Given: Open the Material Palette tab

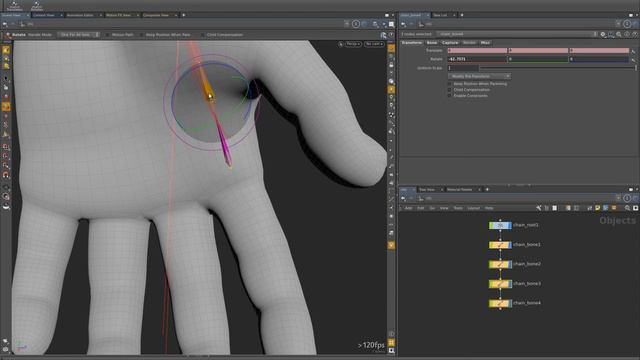Looking at the screenshot, I should [460, 190].
